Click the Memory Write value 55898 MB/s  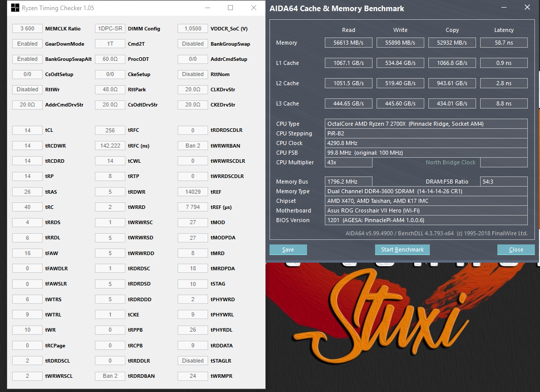pos(400,43)
